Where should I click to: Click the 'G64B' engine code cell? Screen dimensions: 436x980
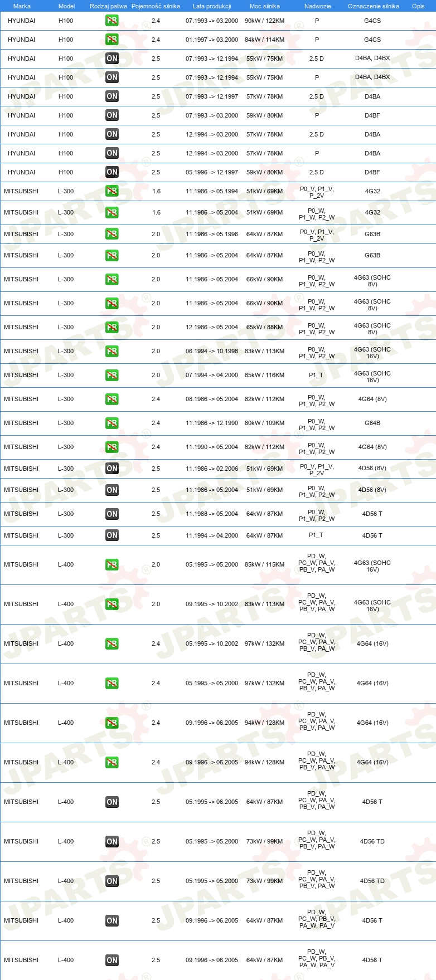[372, 423]
